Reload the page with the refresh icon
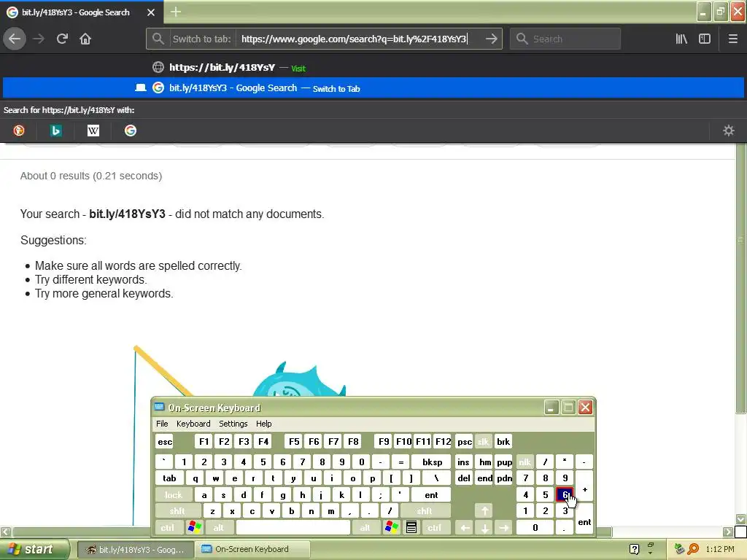The width and height of the screenshot is (747, 560). point(62,39)
